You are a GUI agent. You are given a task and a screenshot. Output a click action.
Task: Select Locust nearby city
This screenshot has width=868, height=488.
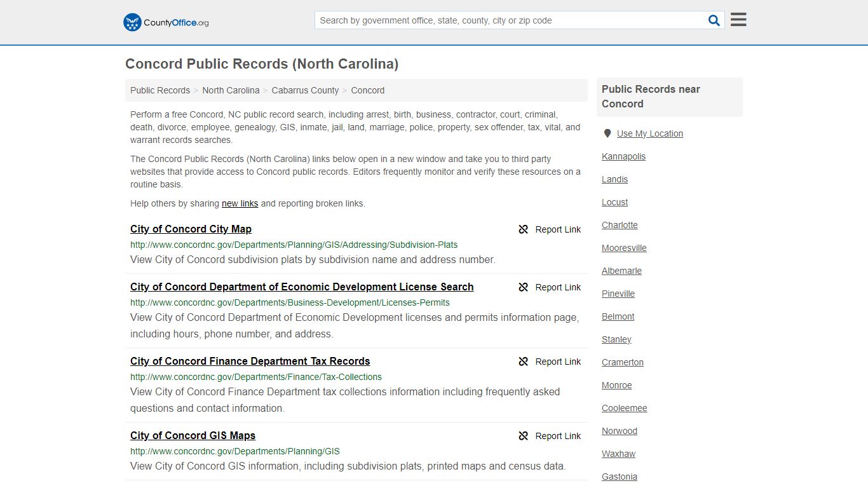tap(614, 202)
